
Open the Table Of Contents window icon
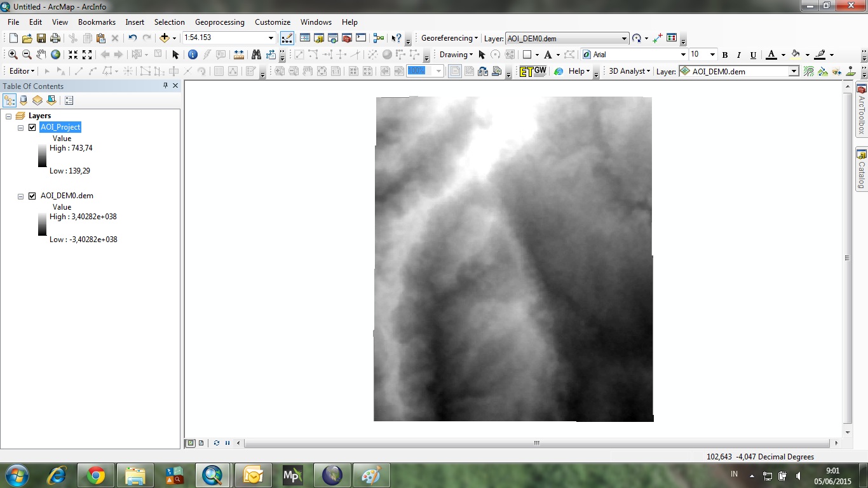point(304,38)
